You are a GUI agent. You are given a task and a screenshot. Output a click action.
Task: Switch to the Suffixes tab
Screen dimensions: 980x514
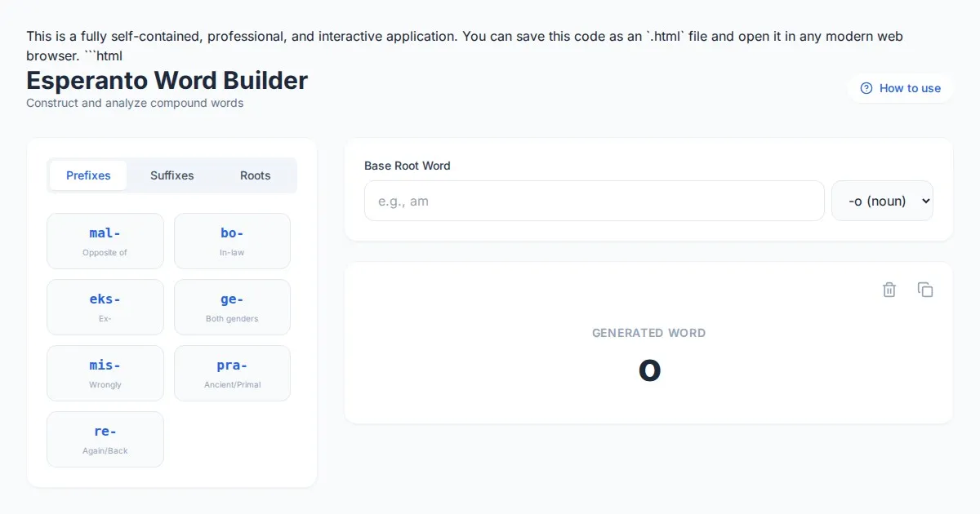[171, 175]
